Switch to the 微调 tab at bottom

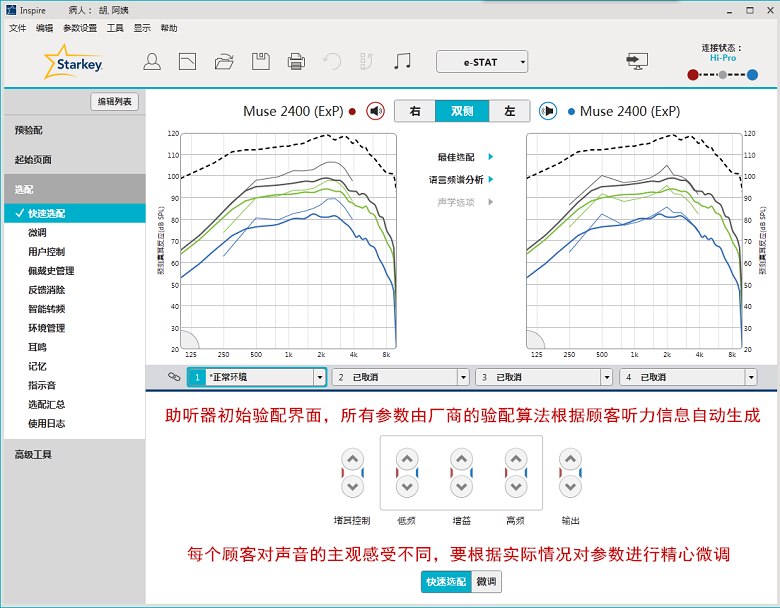tap(485, 581)
